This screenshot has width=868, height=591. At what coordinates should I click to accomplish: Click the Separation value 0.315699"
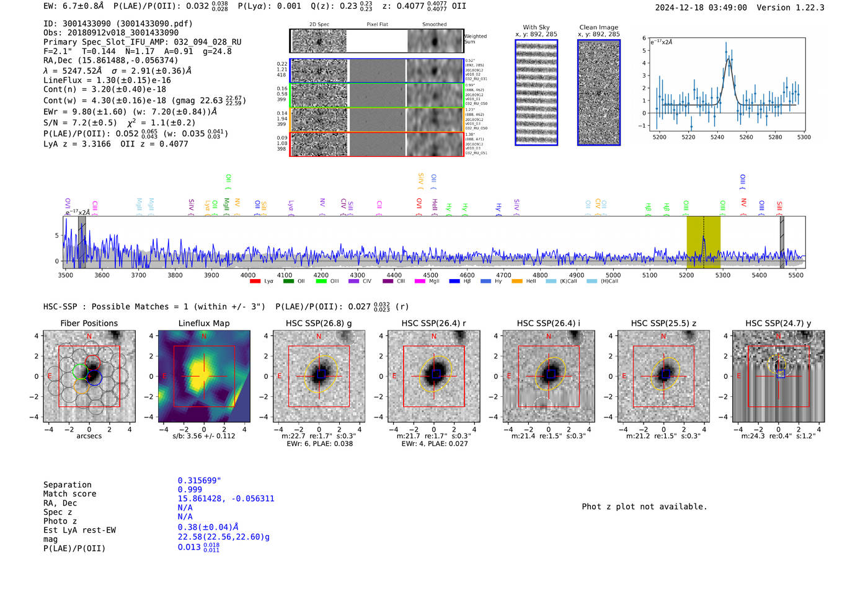(x=200, y=481)
